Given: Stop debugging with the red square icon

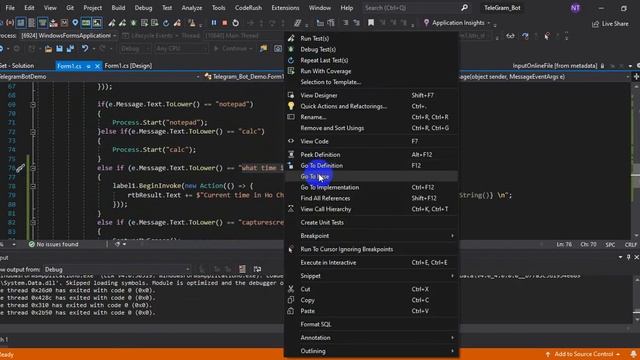Looking at the screenshot, I should point(224,23).
